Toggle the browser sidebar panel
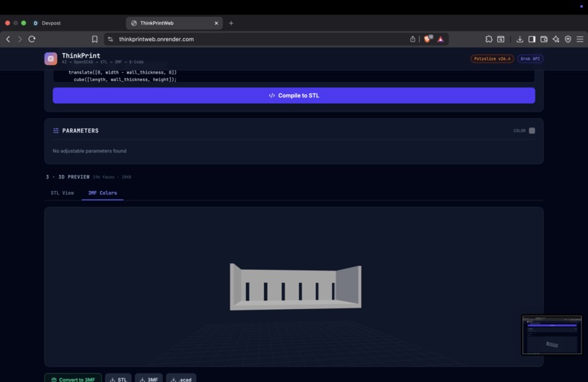This screenshot has height=382, width=588. pos(532,39)
